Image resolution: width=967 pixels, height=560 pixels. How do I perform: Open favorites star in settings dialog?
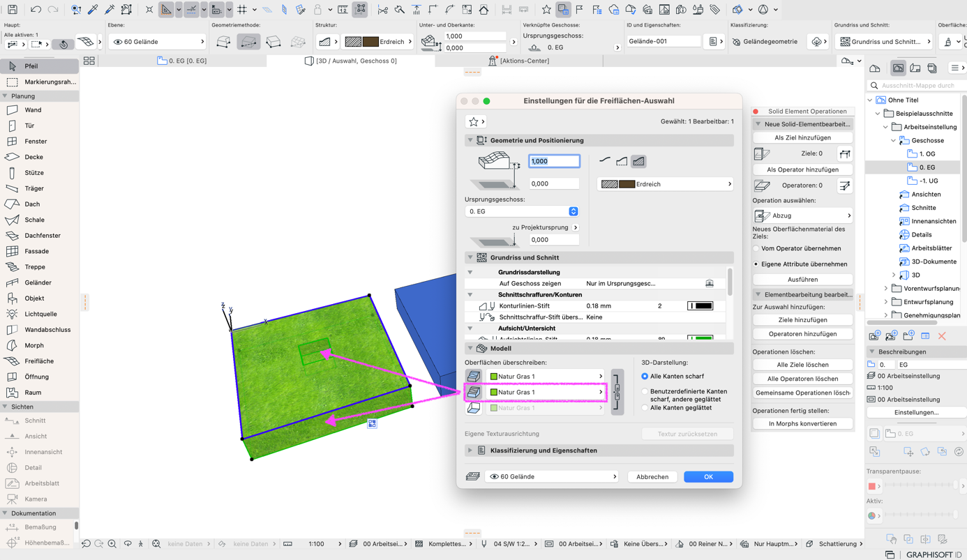[476, 121]
